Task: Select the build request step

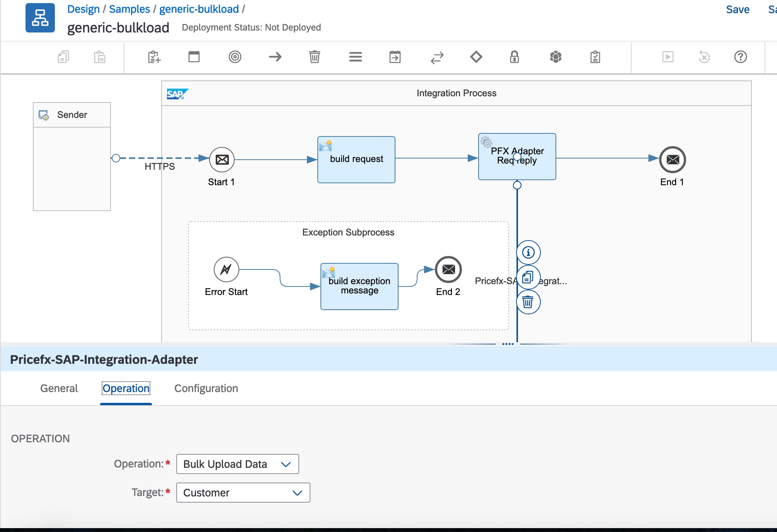Action: pos(356,159)
